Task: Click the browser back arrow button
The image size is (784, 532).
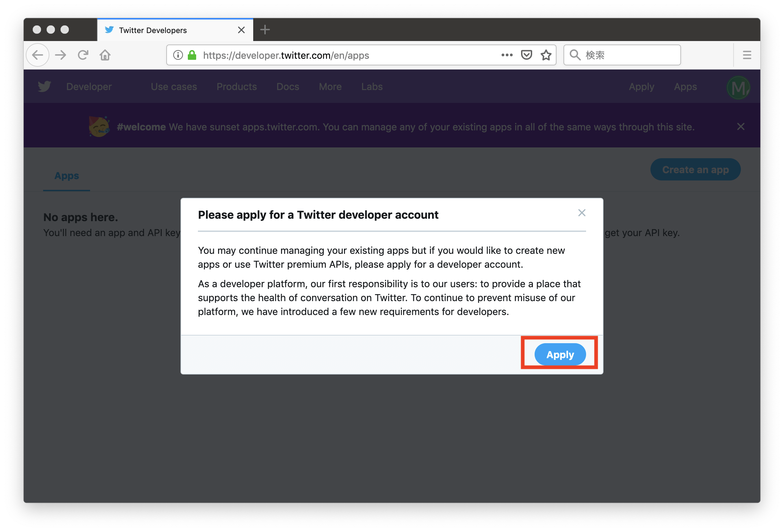Action: pyautogui.click(x=38, y=55)
